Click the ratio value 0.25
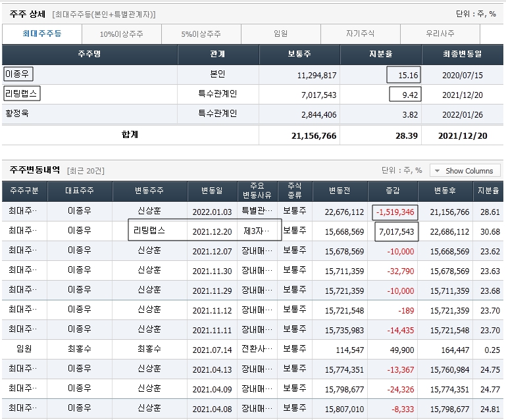 tap(492, 350)
